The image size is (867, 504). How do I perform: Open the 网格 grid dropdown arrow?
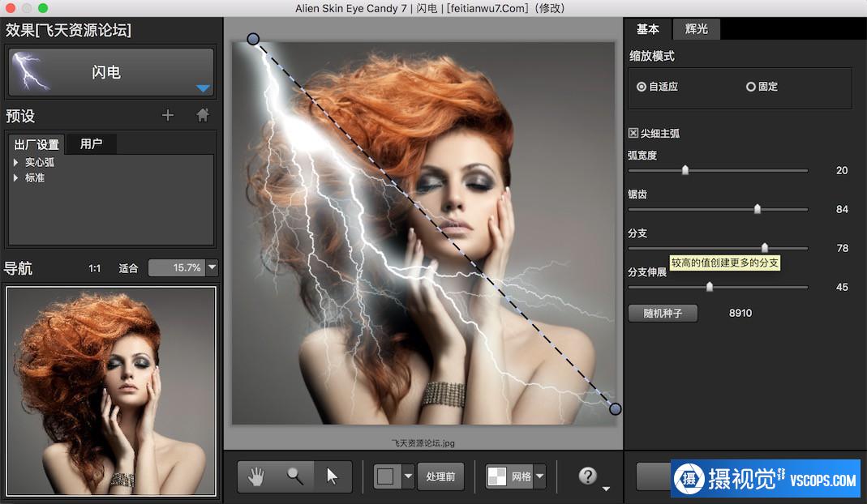coord(539,476)
